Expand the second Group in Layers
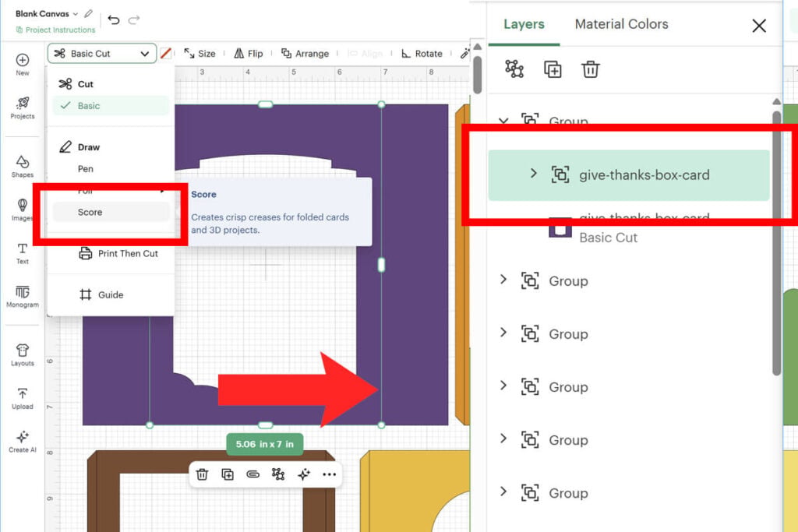798x532 pixels. (503, 279)
